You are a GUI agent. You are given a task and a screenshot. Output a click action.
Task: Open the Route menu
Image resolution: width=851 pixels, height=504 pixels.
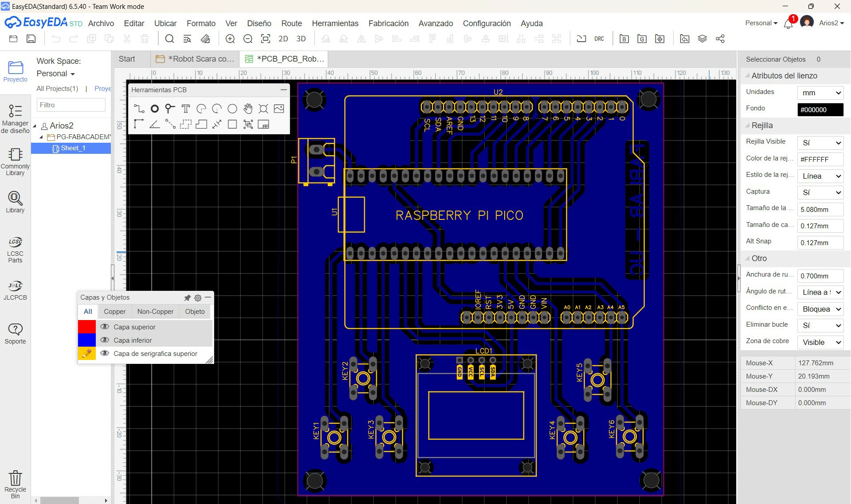[291, 23]
